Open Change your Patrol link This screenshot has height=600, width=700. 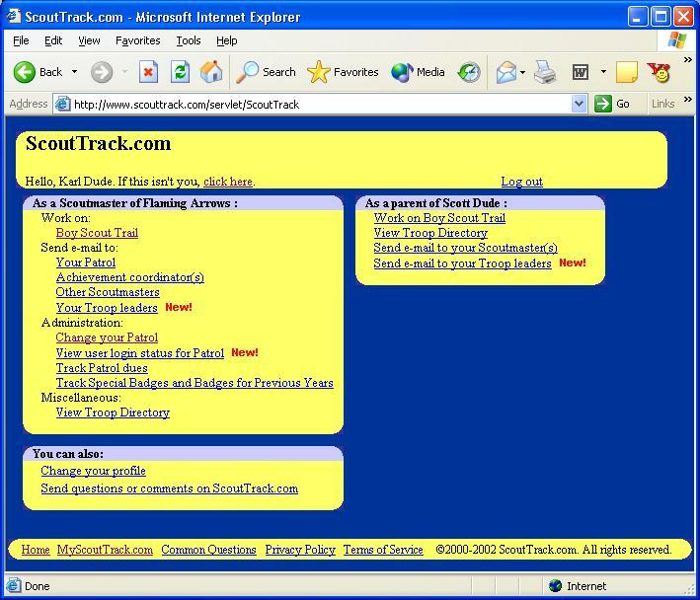[x=107, y=337]
